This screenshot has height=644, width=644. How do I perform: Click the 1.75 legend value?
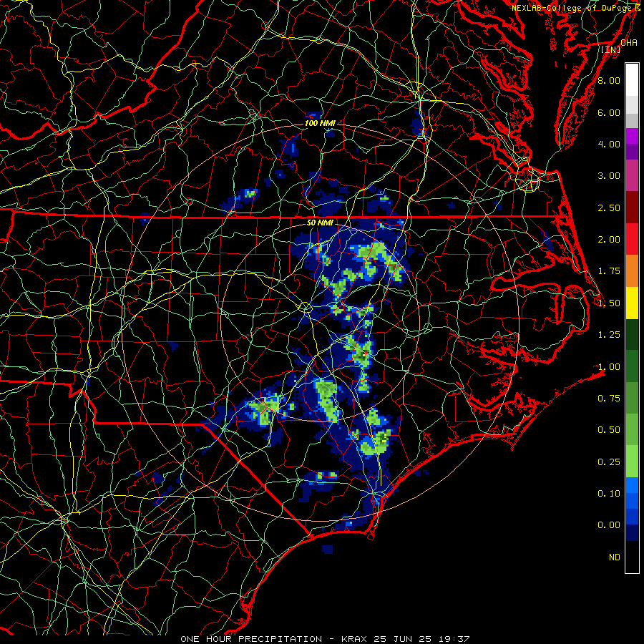click(x=609, y=271)
